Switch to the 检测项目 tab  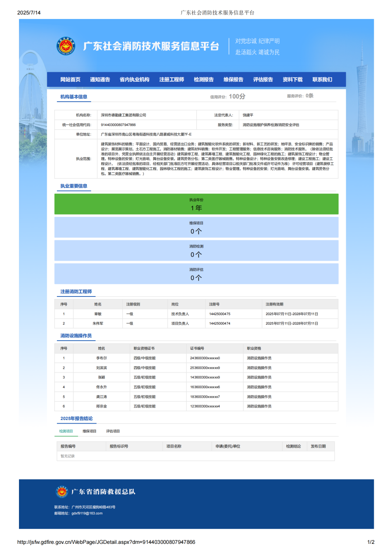click(x=66, y=431)
